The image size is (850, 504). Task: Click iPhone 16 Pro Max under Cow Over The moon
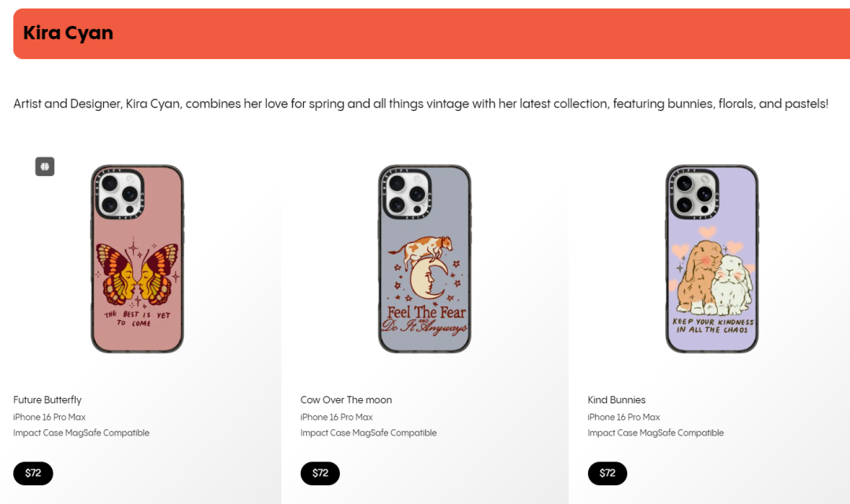pyautogui.click(x=337, y=418)
